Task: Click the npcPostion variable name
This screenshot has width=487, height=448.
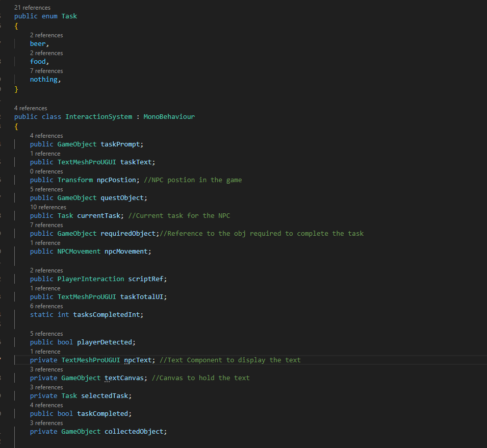Action: [x=116, y=180]
